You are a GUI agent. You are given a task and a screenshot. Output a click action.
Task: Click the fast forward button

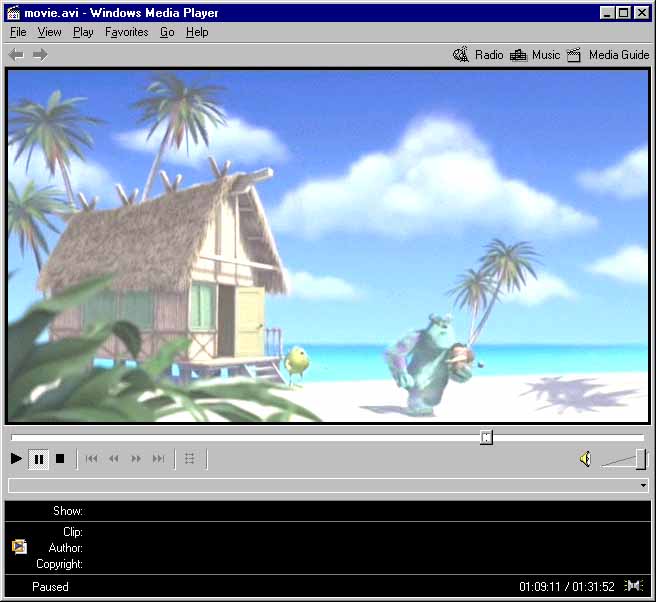pyautogui.click(x=136, y=459)
